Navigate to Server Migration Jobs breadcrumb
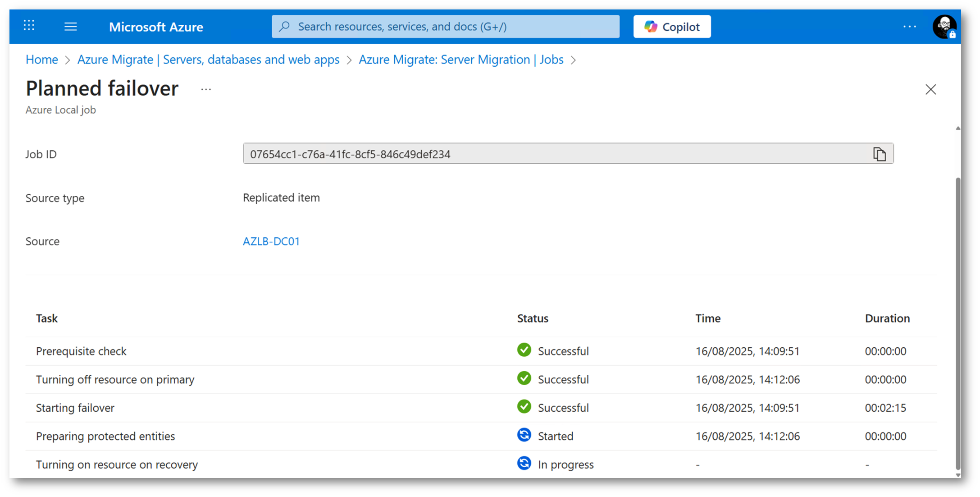This screenshot has width=980, height=497. point(460,60)
